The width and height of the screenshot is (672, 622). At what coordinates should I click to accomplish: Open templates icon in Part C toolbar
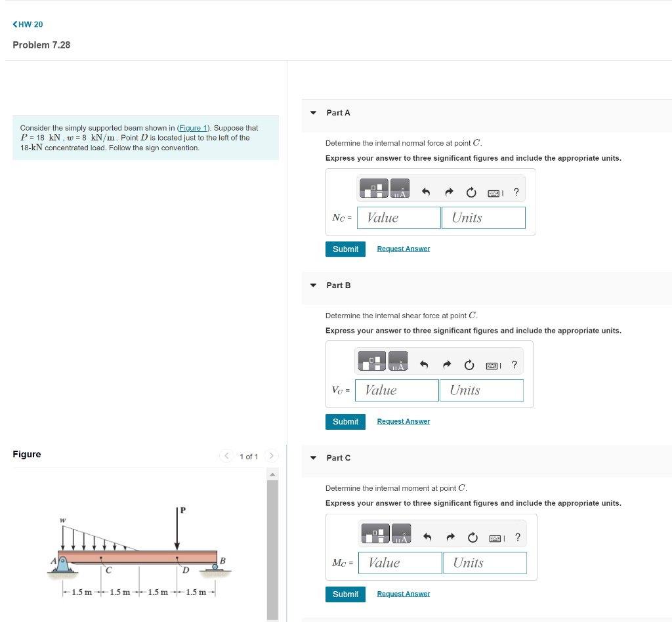375,533
